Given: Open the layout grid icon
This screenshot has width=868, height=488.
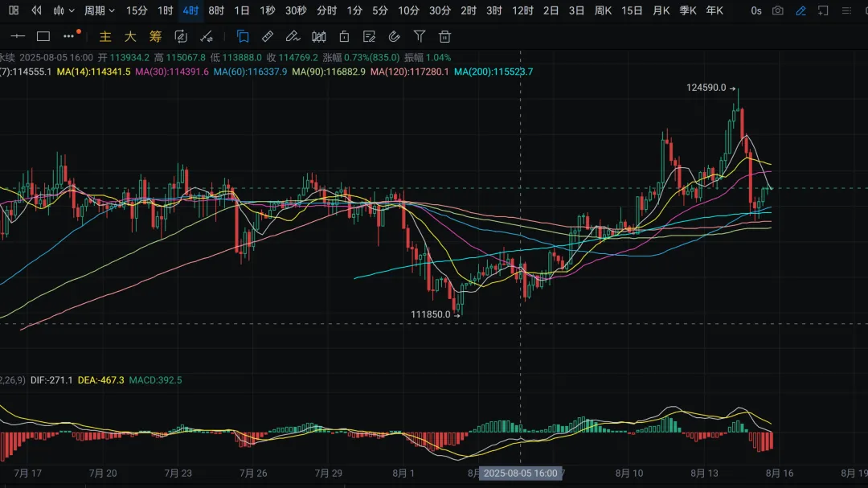Looking at the screenshot, I should (x=14, y=10).
